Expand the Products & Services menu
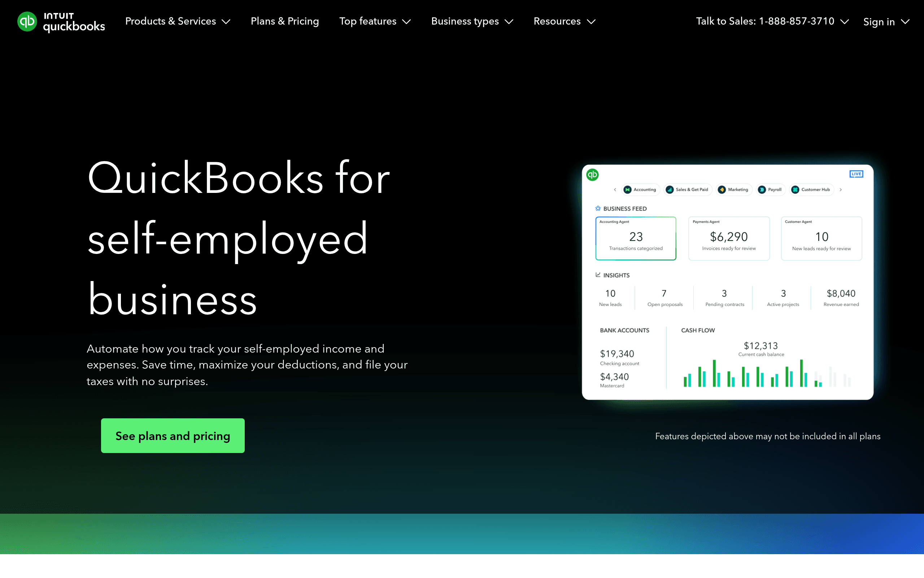Screen dimensions: 924x578 (x=178, y=21)
